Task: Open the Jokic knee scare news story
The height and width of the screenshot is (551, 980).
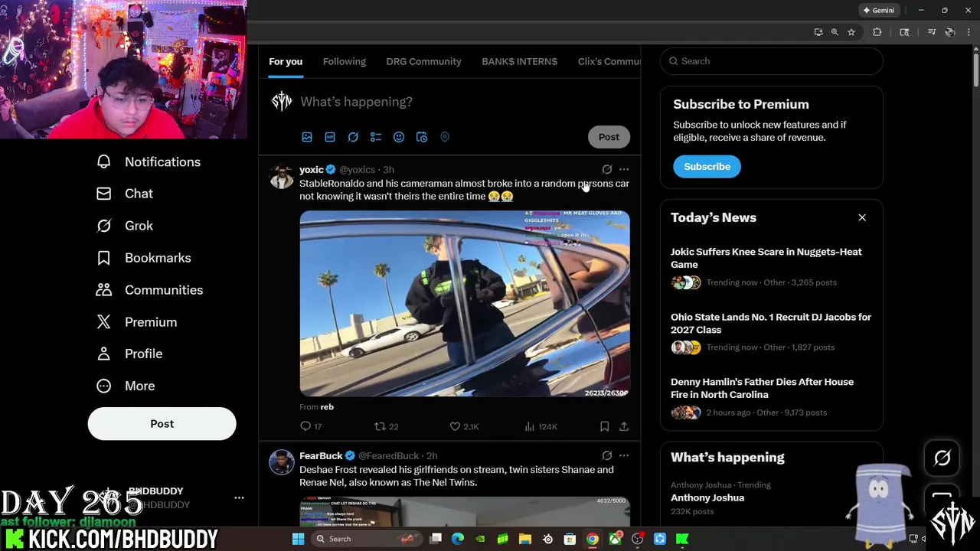Action: pyautogui.click(x=772, y=267)
